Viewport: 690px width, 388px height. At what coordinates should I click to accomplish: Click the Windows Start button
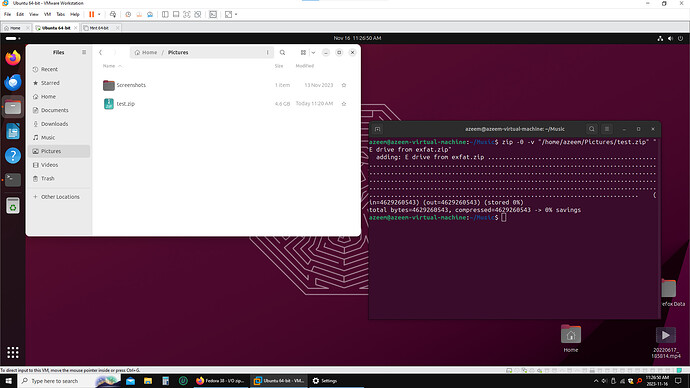(8, 381)
